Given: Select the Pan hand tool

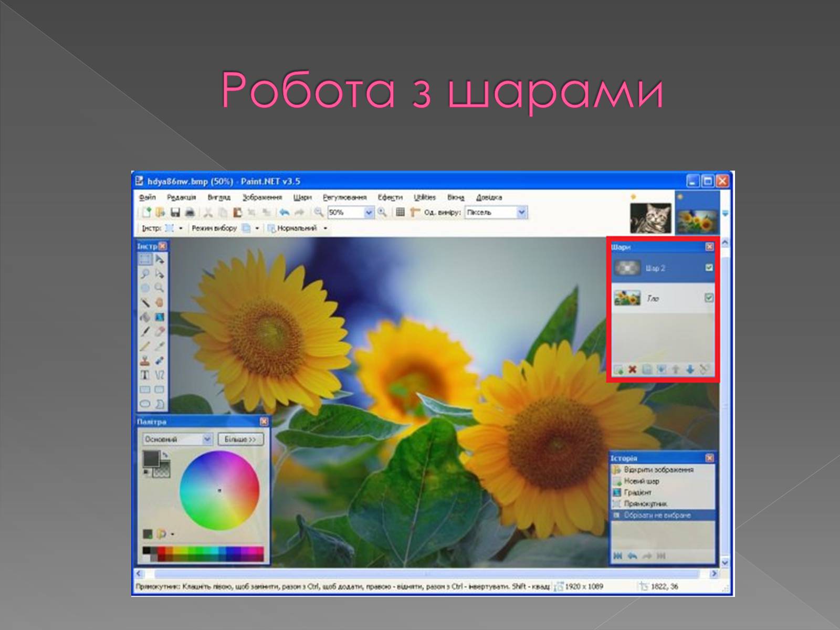Looking at the screenshot, I should tap(160, 302).
